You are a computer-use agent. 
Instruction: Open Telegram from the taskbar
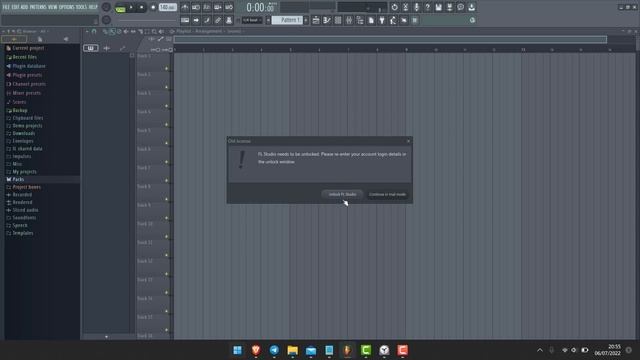[x=274, y=350]
